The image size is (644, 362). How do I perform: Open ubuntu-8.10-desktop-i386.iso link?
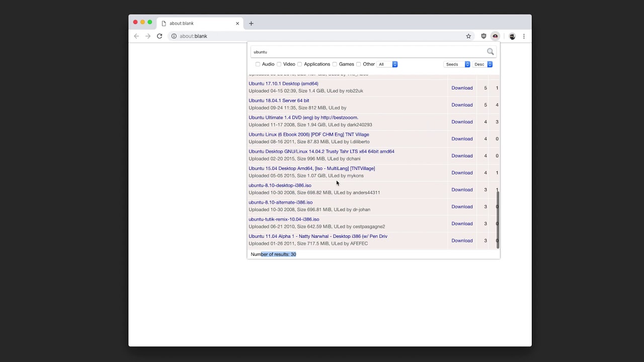[x=280, y=186]
